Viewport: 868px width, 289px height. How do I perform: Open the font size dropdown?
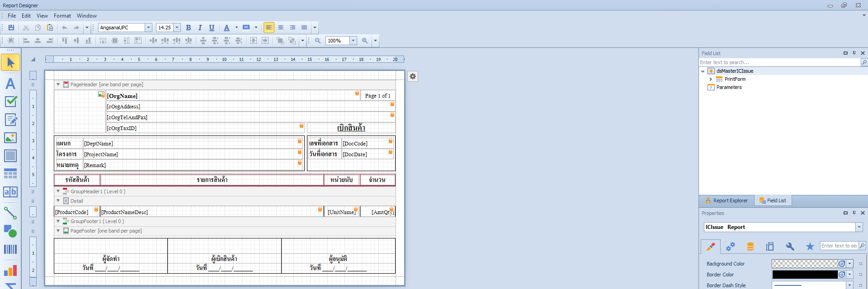(x=177, y=28)
